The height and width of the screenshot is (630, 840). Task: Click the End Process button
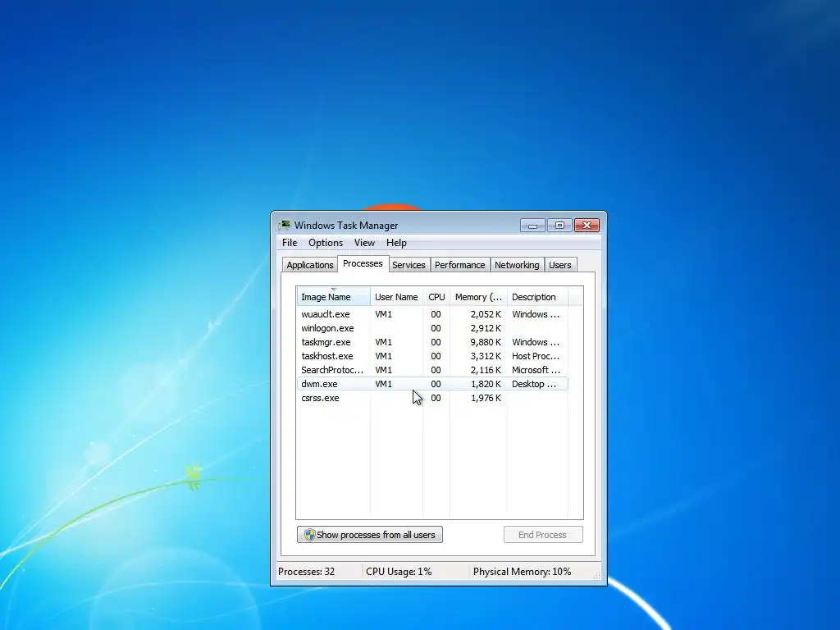[543, 535]
